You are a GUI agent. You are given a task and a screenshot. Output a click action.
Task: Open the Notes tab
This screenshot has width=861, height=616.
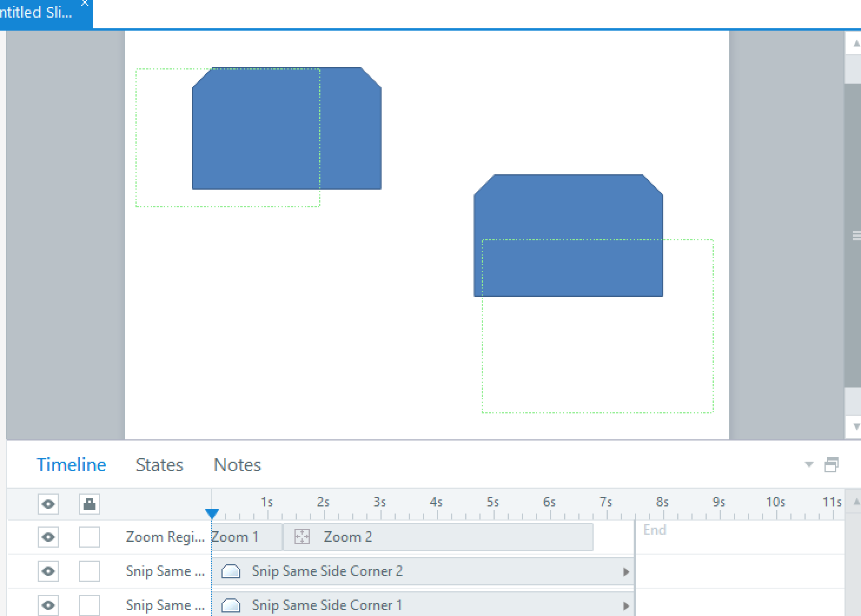pos(237,465)
